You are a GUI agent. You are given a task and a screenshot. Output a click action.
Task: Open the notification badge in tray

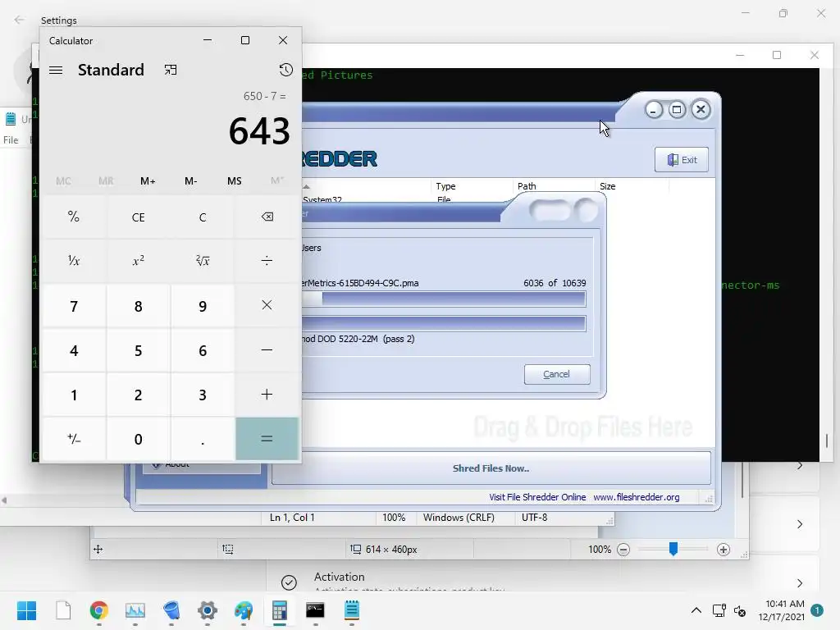pos(816,610)
